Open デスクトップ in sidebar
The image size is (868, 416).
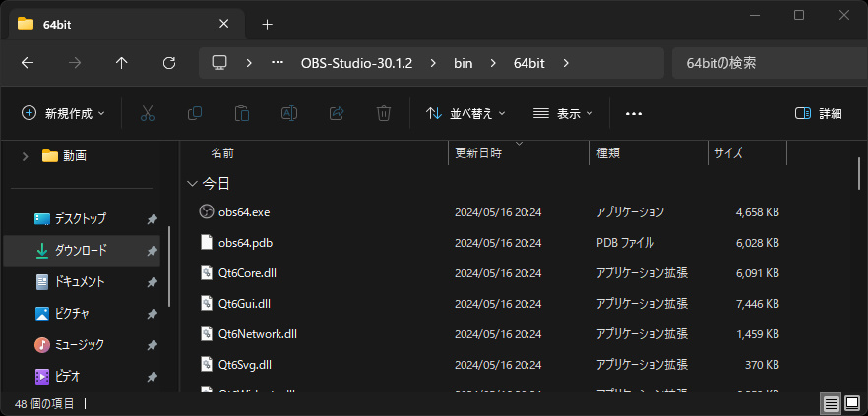(x=82, y=219)
